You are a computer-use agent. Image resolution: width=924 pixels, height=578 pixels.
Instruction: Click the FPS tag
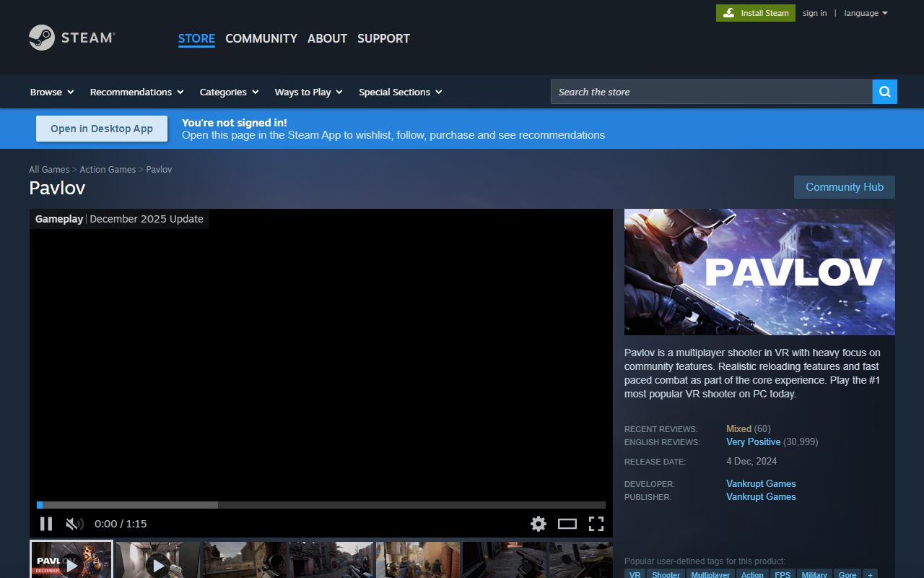tap(783, 574)
